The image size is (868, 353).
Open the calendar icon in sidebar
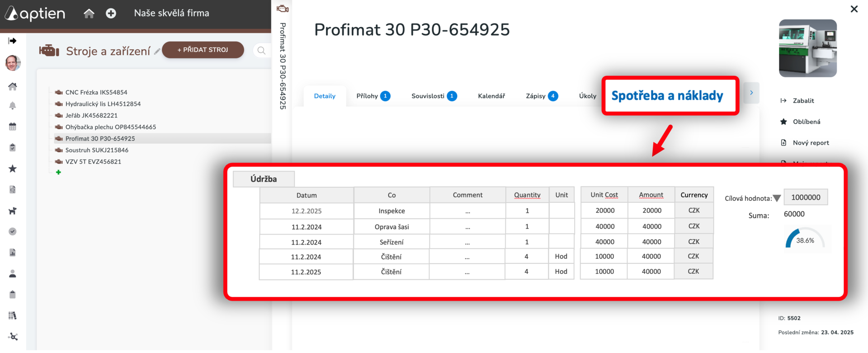click(x=13, y=127)
